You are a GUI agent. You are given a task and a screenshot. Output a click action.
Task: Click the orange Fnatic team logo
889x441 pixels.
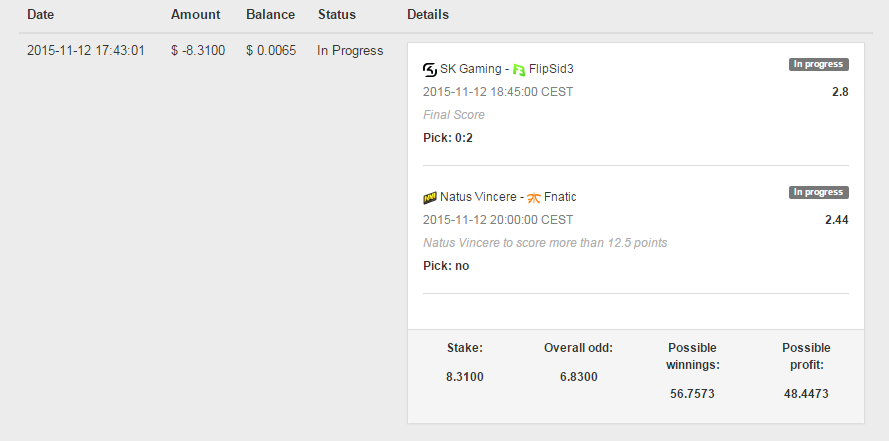coord(534,198)
